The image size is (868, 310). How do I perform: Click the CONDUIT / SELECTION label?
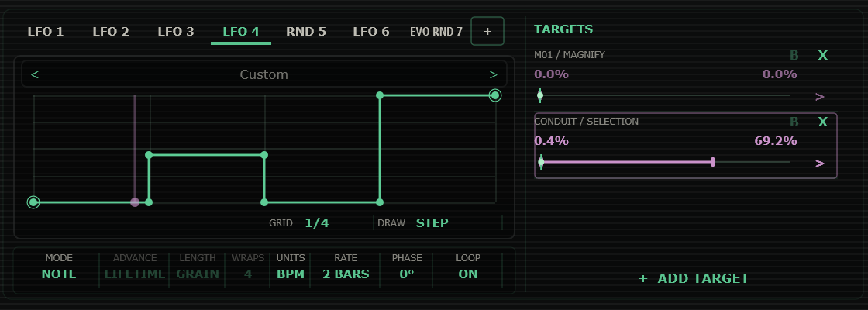(586, 121)
